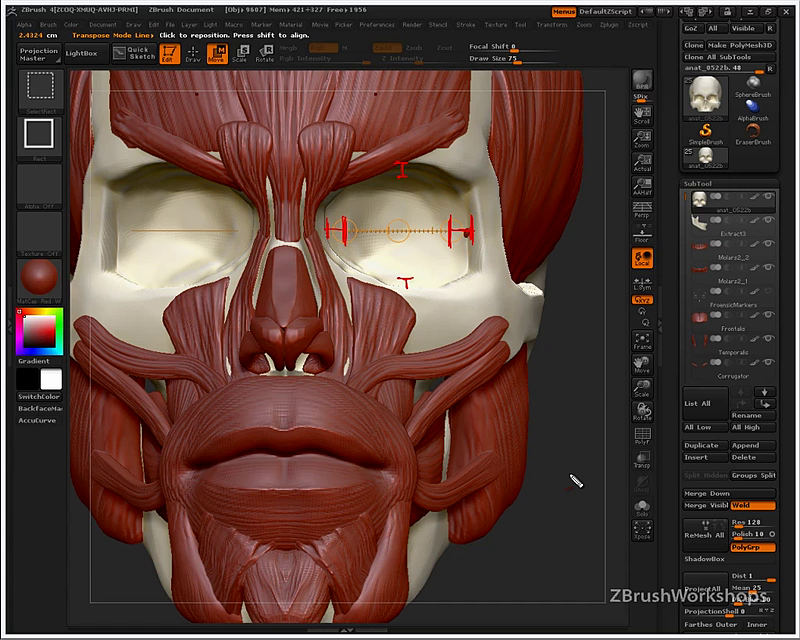Open the Alpha Off selector
The image size is (800, 640).
pos(39,186)
